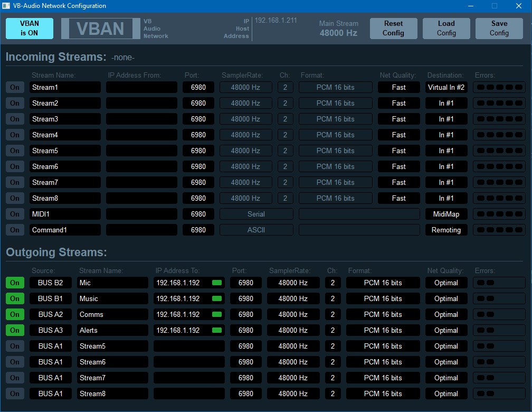This screenshot has height=412, width=532.
Task: Click the Errors LED block for the Mic stream
Action: pyautogui.click(x=499, y=283)
